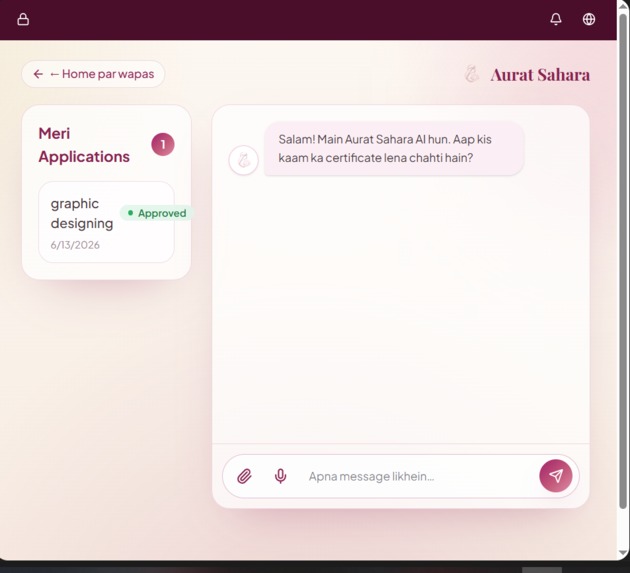This screenshot has height=573, width=630.
Task: Open the language globe icon
Action: pos(589,19)
